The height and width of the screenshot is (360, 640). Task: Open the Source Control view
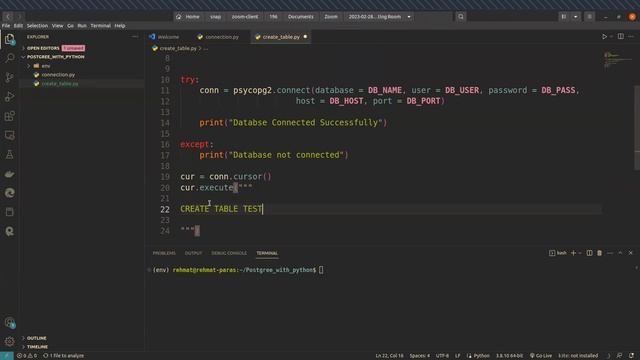pos(9,78)
